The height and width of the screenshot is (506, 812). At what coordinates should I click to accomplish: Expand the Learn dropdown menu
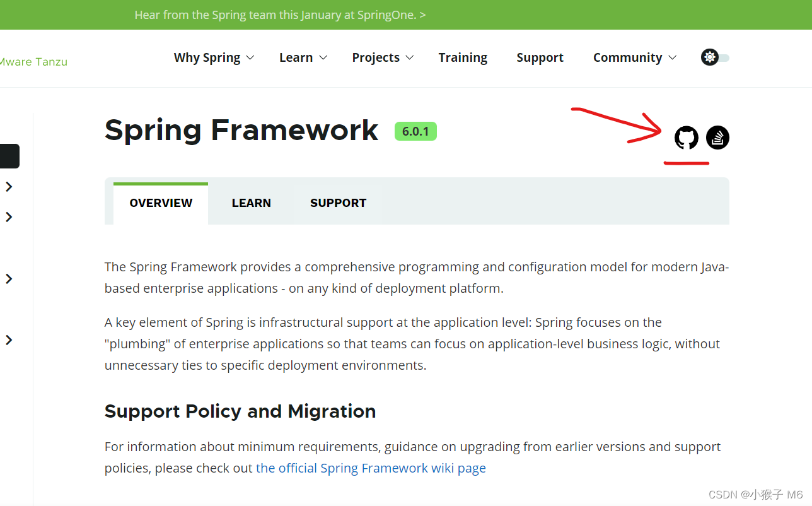[303, 57]
